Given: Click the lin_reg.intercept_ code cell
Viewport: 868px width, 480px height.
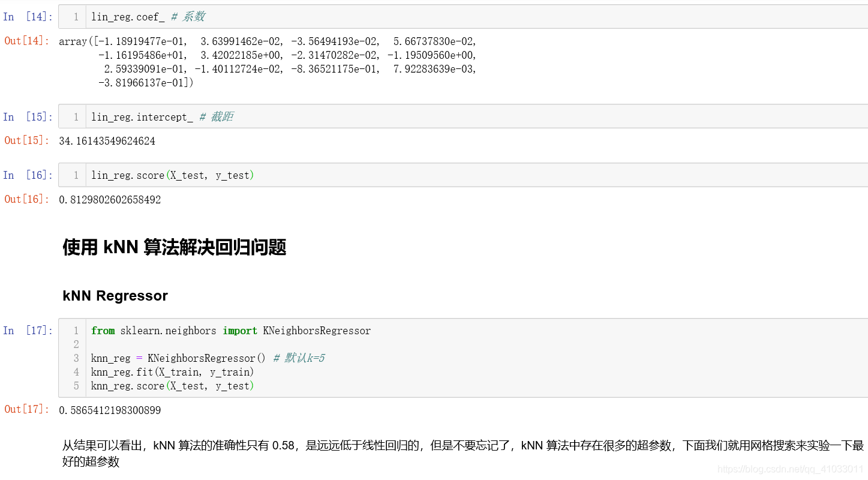Looking at the screenshot, I should [463, 116].
